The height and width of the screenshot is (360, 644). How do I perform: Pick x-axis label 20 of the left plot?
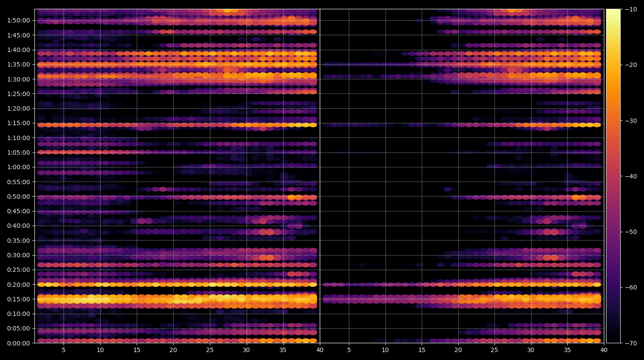pos(173,350)
